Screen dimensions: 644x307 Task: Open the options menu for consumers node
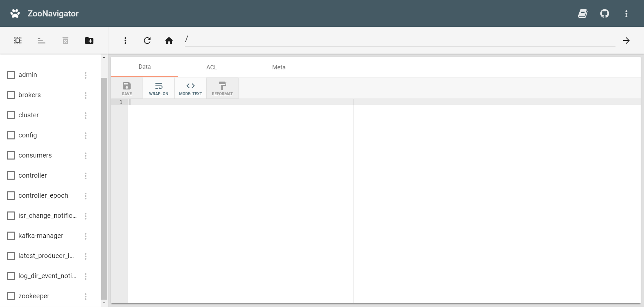point(86,156)
